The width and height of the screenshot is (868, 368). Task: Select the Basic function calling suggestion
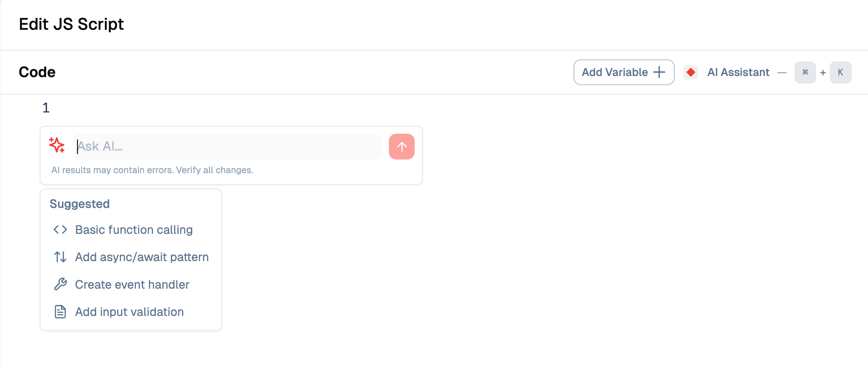tap(134, 230)
